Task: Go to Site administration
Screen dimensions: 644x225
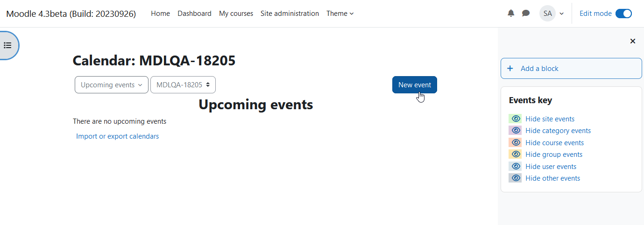Action: (290, 14)
